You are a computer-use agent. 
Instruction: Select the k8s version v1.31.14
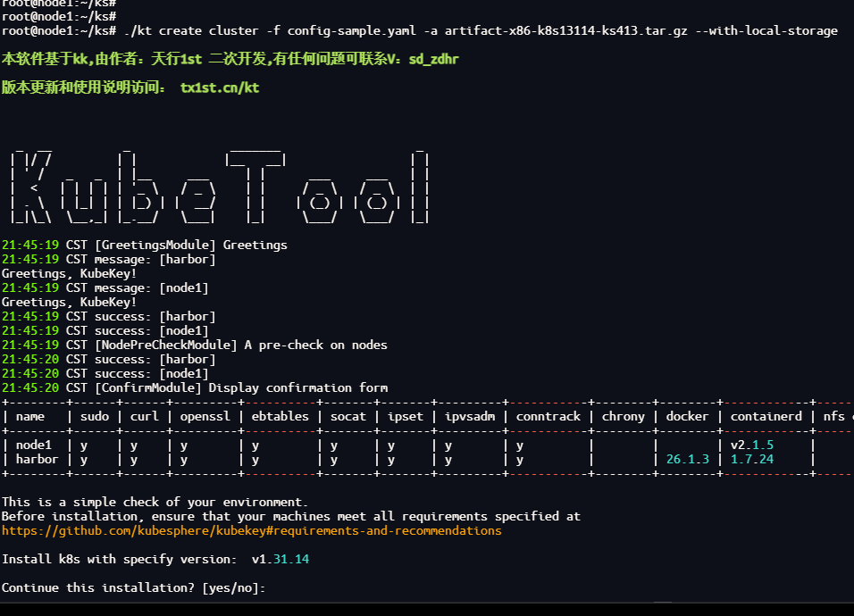point(280,560)
